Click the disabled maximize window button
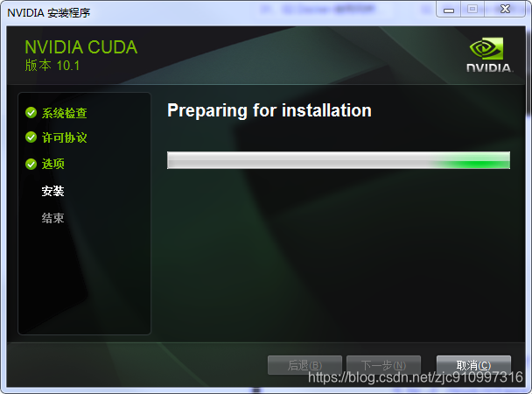The image size is (532, 394). 472,10
